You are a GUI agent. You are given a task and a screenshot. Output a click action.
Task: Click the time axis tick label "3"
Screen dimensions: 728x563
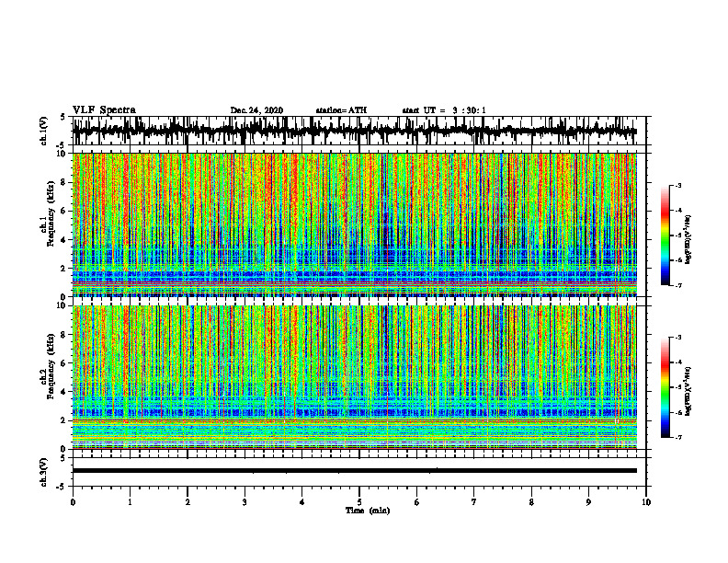tap(245, 502)
